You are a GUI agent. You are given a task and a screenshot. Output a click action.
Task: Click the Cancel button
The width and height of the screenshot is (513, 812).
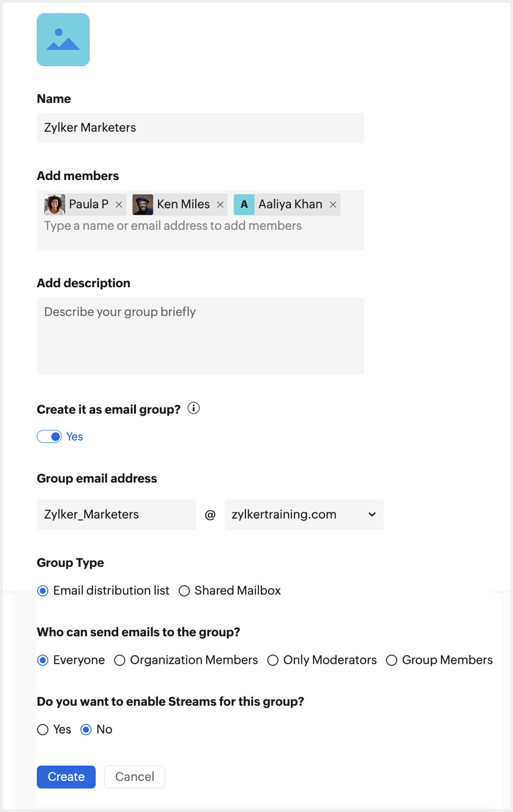point(134,777)
